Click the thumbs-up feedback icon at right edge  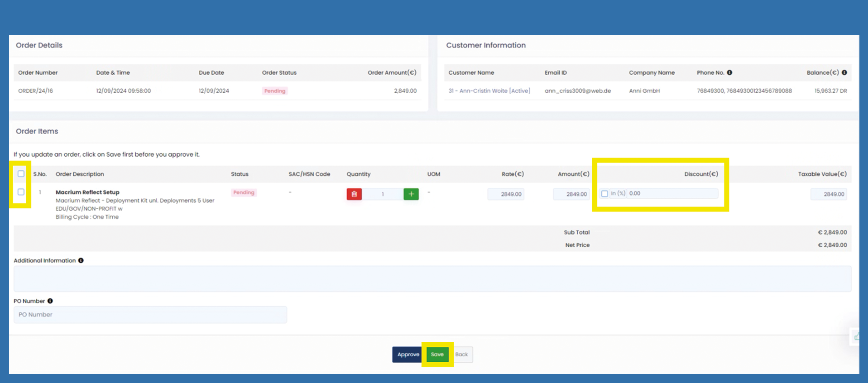(x=856, y=336)
